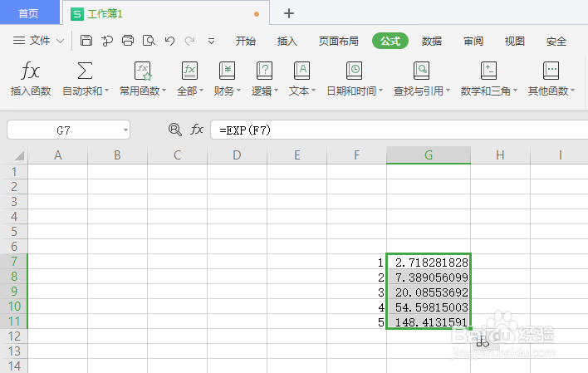588x373 pixels.
Task: Switch to the 开始 ribbon tab
Action: [246, 41]
